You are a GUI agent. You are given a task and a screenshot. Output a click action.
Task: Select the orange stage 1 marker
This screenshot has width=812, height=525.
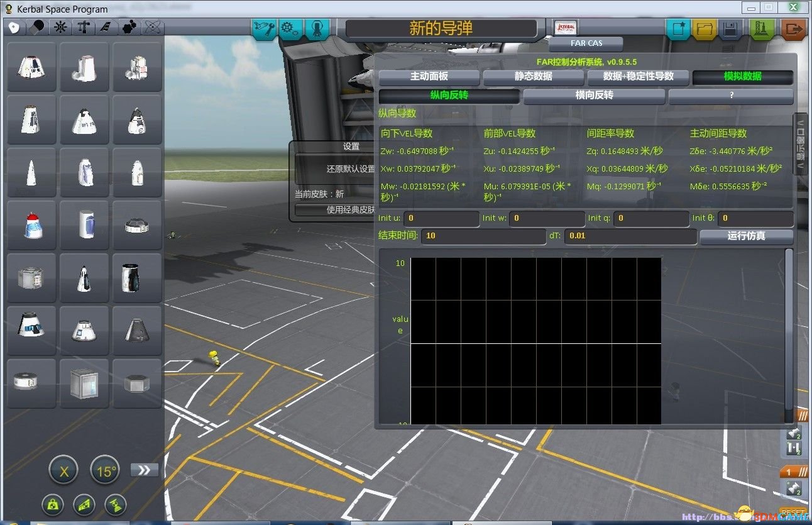794,472
